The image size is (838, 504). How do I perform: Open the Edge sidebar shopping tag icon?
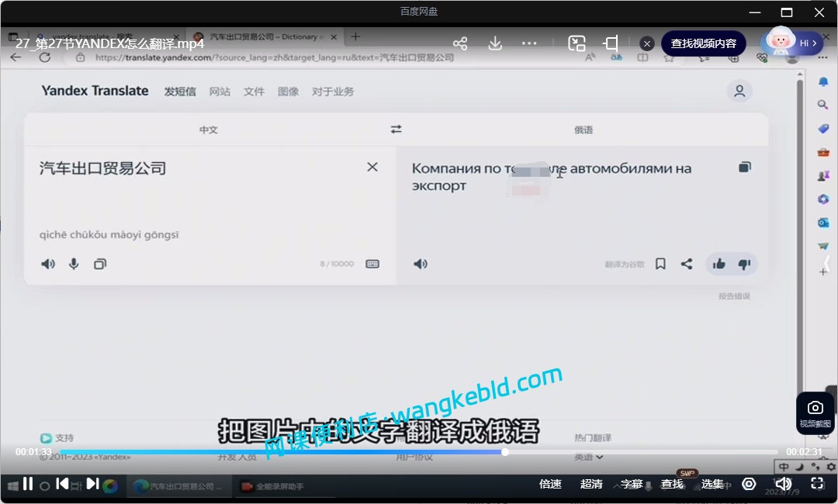point(823,128)
